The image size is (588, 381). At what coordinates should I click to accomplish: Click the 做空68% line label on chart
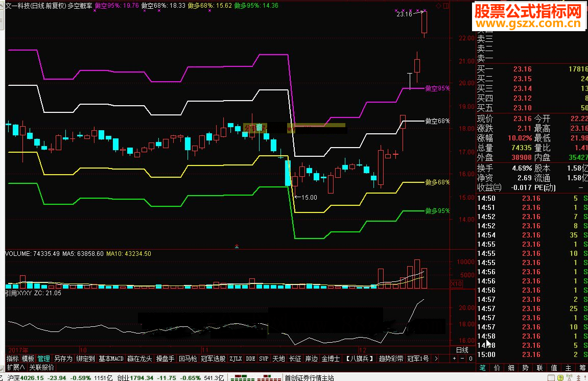[437, 121]
